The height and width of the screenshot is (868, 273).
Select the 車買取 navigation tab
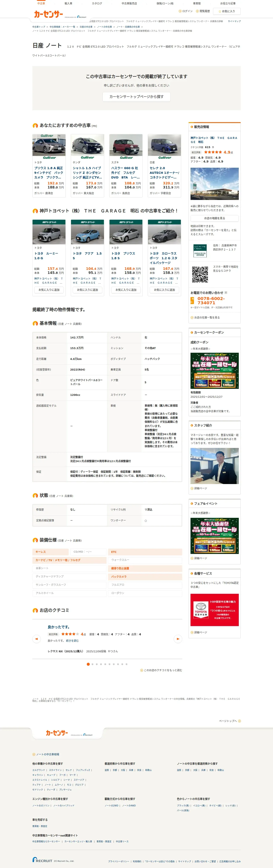pyautogui.click(x=197, y=3)
